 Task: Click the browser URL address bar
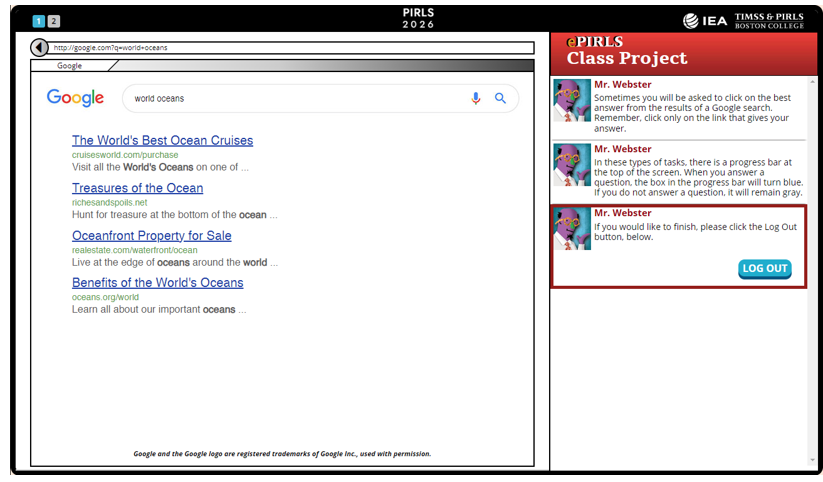[x=290, y=47]
